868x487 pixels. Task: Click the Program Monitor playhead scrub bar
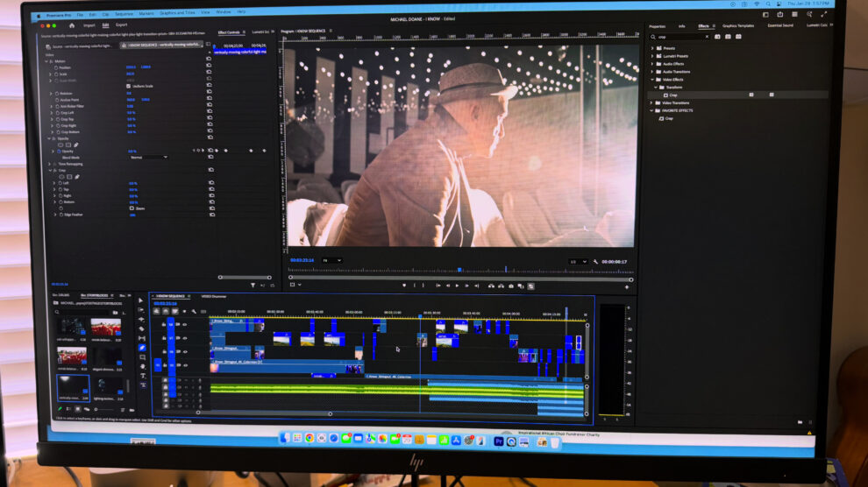point(459,271)
